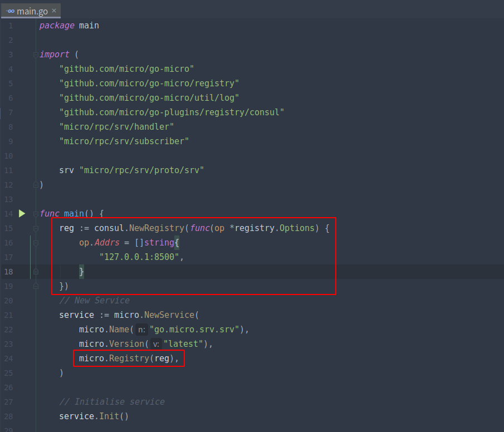The height and width of the screenshot is (432, 504).
Task: Select the main.go editor tab
Action: 31,11
